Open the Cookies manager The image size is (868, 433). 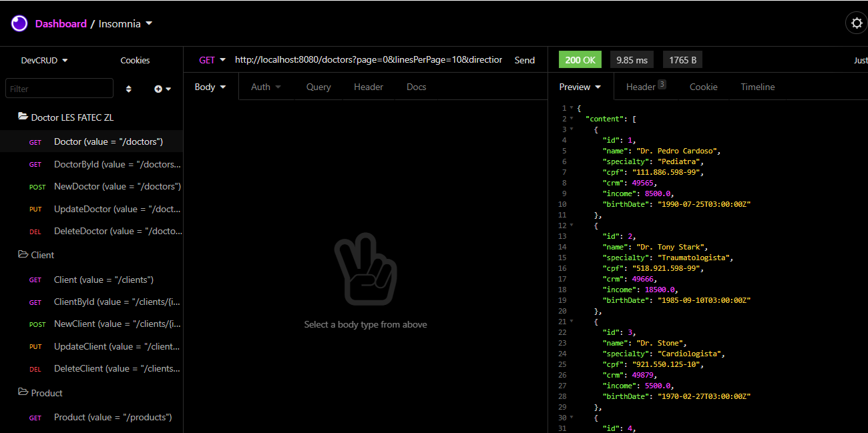point(135,60)
